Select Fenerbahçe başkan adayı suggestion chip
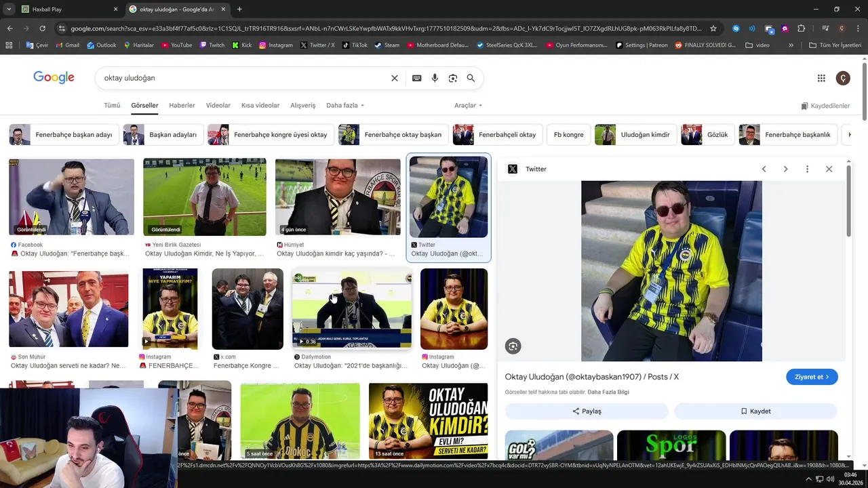Viewport: 868px width, 488px height. click(63, 134)
